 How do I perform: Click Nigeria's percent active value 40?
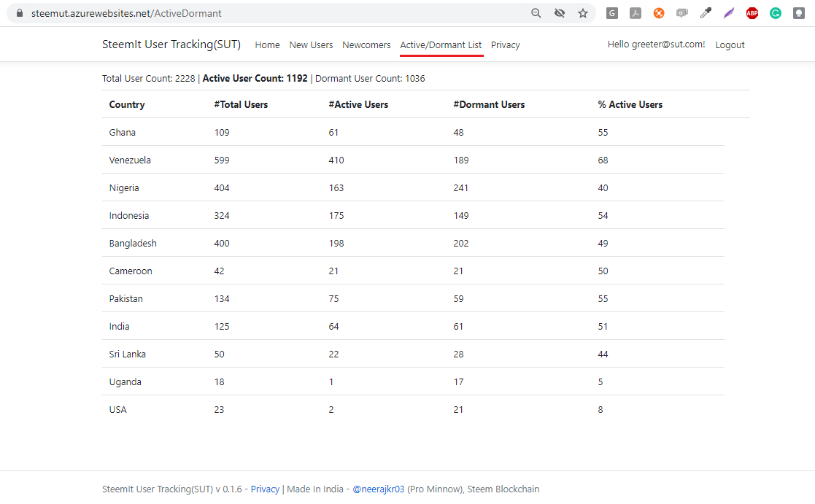click(603, 188)
